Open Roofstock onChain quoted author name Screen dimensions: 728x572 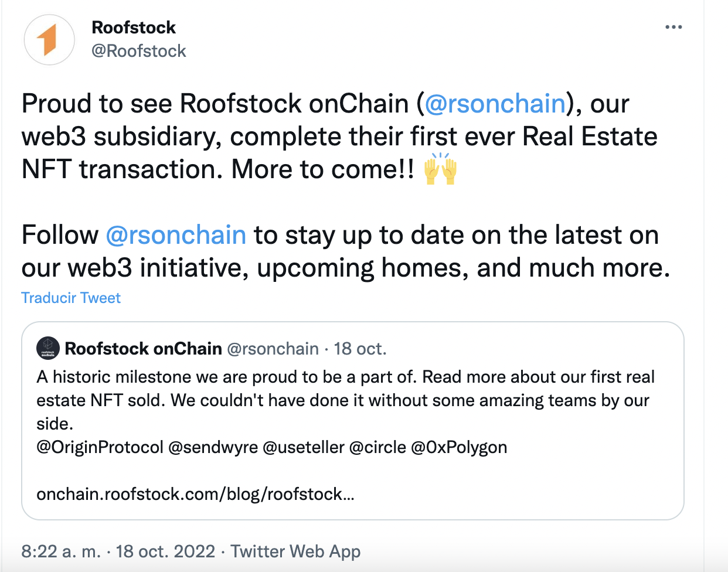(143, 349)
